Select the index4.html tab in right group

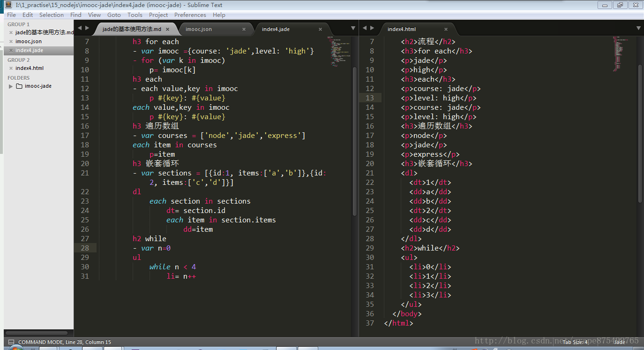point(402,29)
